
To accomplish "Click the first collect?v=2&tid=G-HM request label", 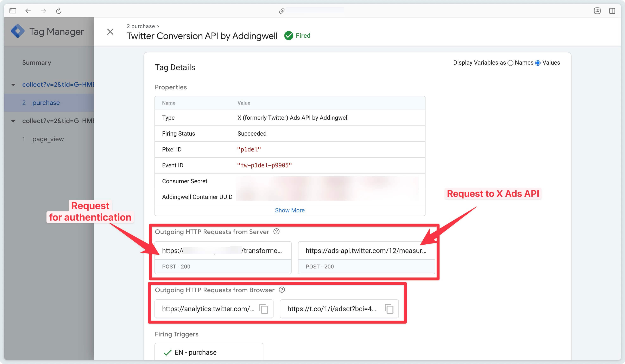I will click(x=58, y=84).
